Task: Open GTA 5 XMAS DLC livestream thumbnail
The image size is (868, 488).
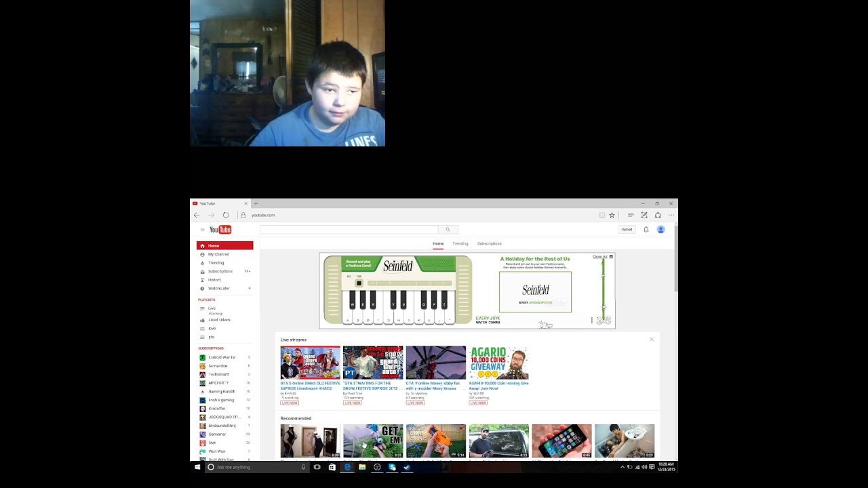Action: click(x=311, y=363)
